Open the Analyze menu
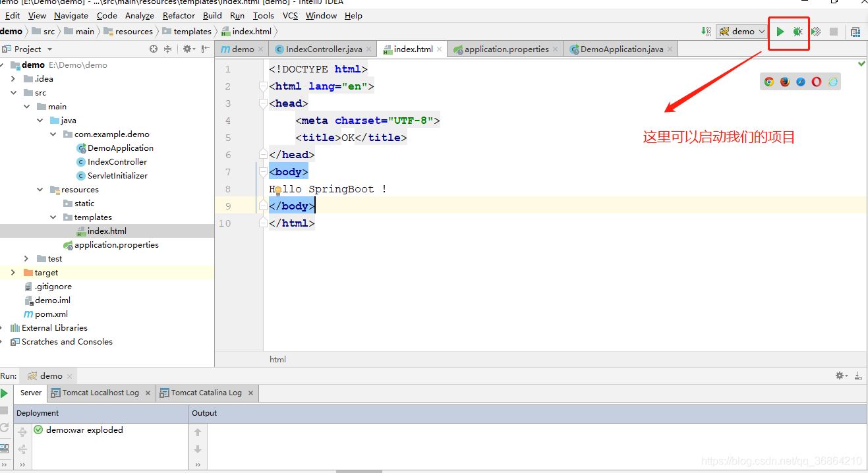The image size is (868, 473). [139, 15]
